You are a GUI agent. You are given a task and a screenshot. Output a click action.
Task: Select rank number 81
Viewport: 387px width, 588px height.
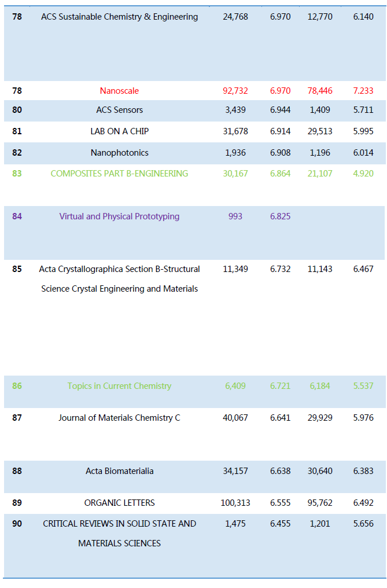(x=17, y=131)
